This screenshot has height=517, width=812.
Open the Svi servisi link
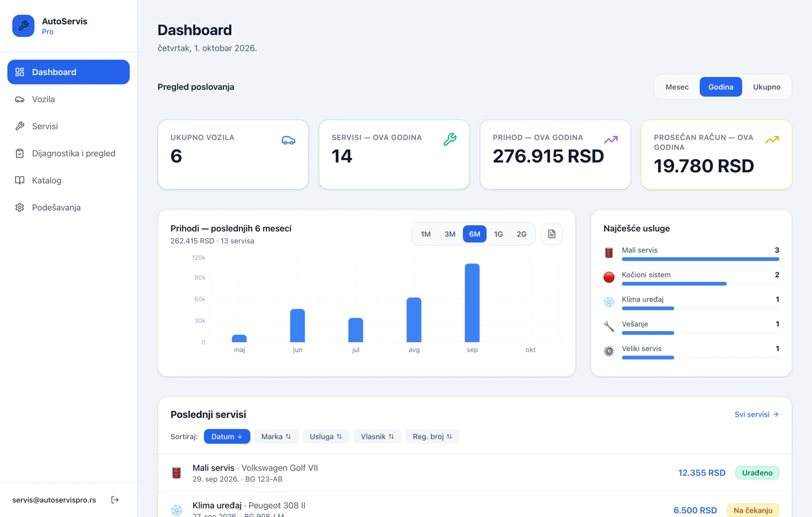click(x=757, y=414)
